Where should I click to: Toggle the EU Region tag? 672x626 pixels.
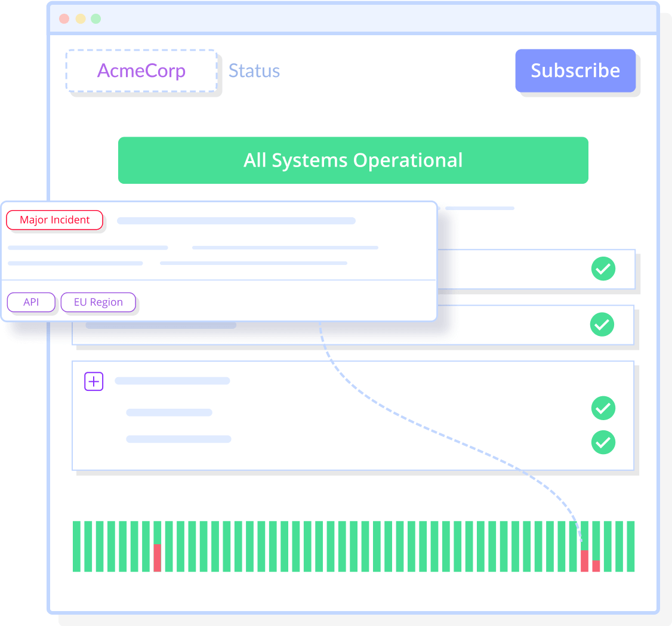[x=98, y=302]
